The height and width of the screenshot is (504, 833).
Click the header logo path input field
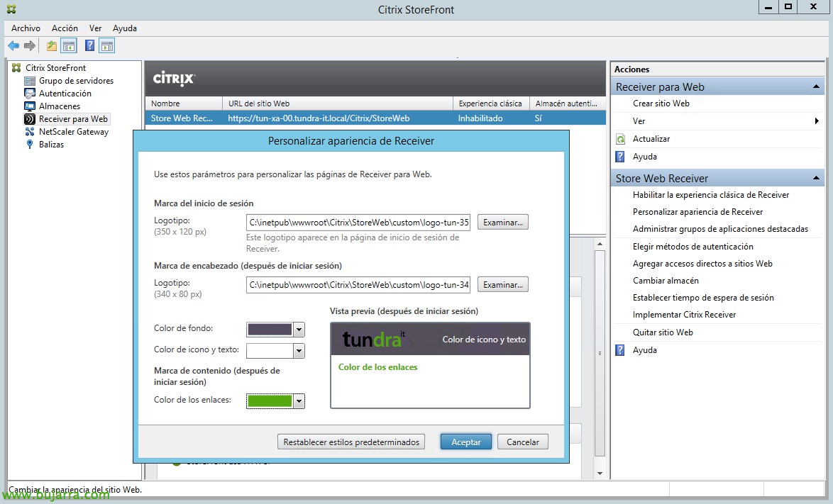point(358,285)
